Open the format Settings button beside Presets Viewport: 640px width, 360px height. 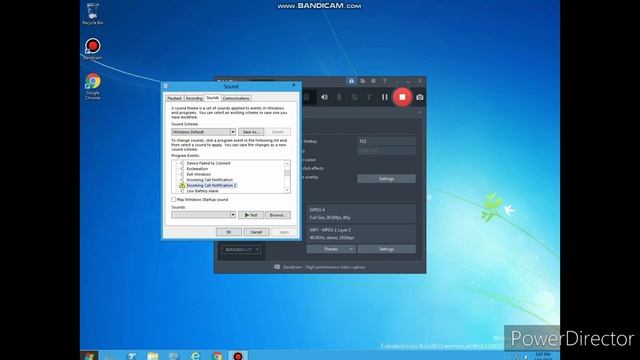coord(386,249)
